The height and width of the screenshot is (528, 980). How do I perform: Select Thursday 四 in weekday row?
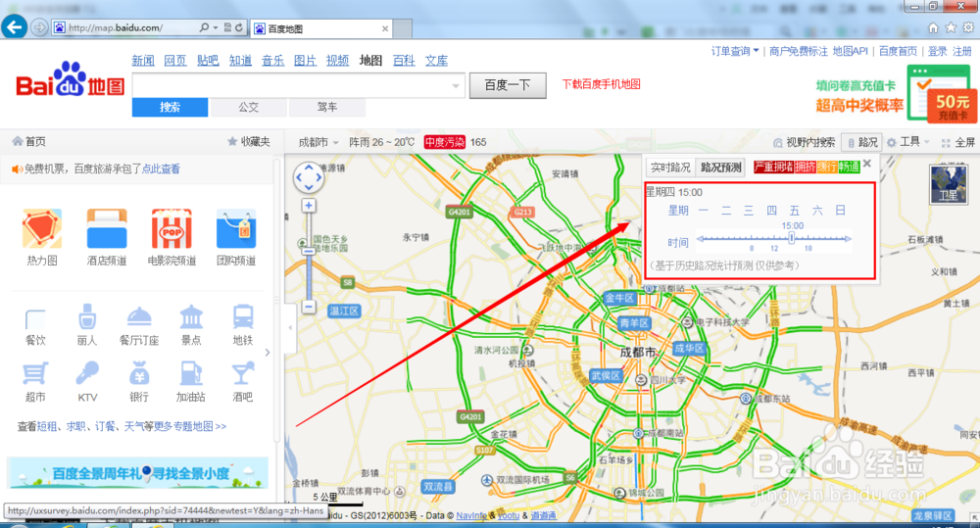coord(772,211)
